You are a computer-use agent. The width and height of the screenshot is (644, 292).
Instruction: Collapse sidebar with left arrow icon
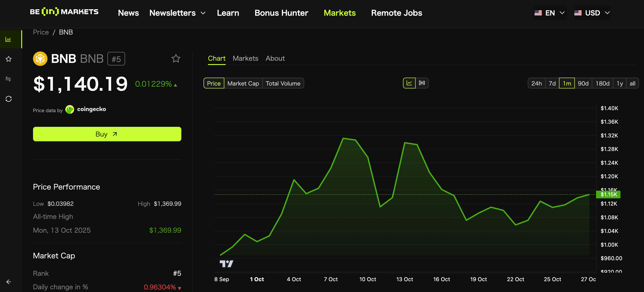[x=9, y=282]
